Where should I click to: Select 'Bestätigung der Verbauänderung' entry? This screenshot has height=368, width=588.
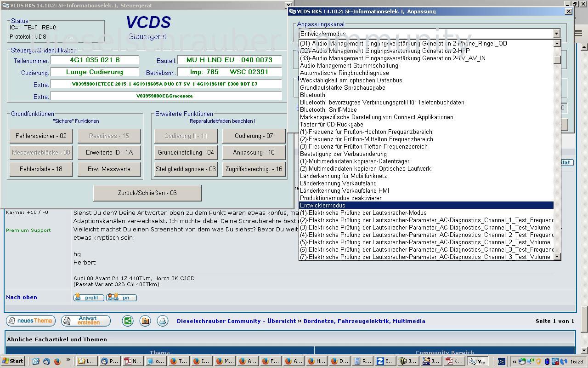[x=426, y=154]
